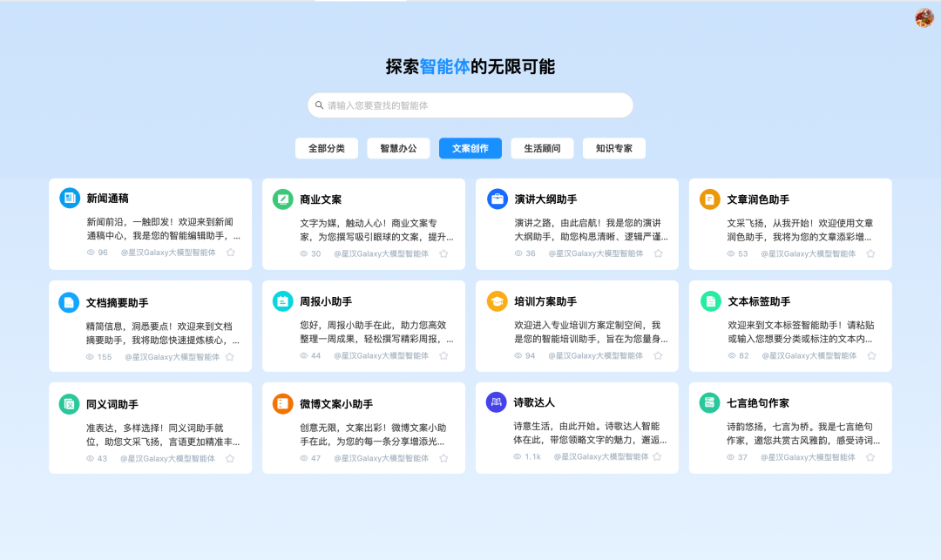Open the 文章润色助手 title
The height and width of the screenshot is (560, 941).
[x=758, y=199]
